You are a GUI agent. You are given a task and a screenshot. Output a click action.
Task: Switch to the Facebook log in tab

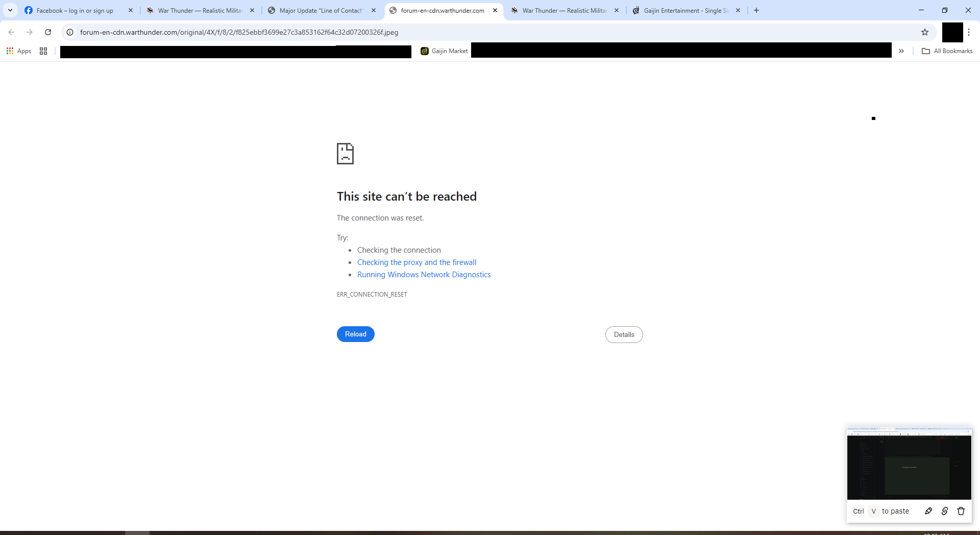pos(75,10)
